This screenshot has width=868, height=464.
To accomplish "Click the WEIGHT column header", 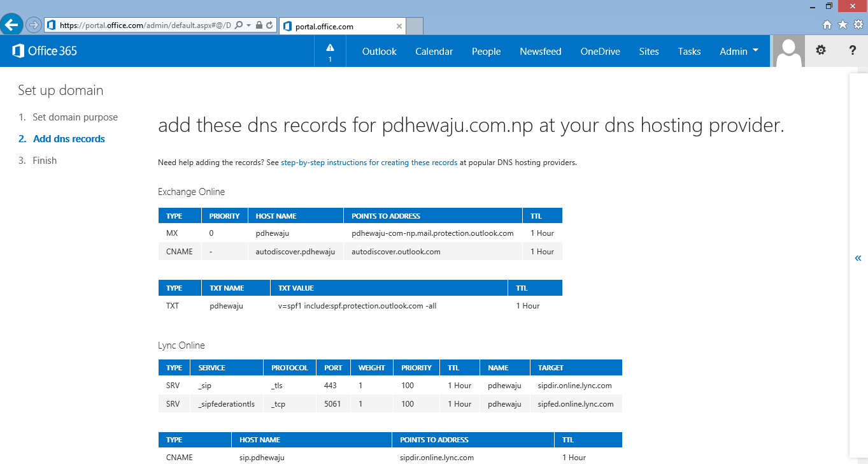I will coord(372,368).
